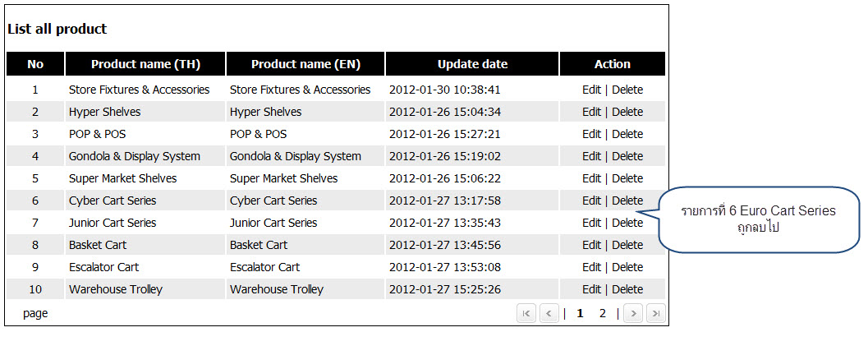Delete the Escalator Cart product
868x355 pixels.
627,267
